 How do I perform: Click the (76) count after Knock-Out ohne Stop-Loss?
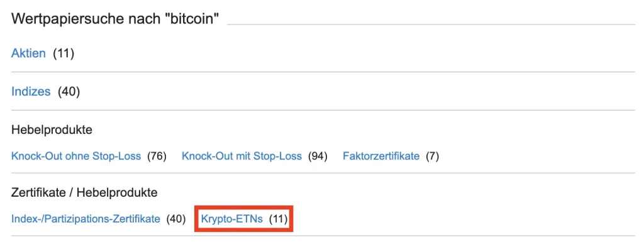coord(157,156)
